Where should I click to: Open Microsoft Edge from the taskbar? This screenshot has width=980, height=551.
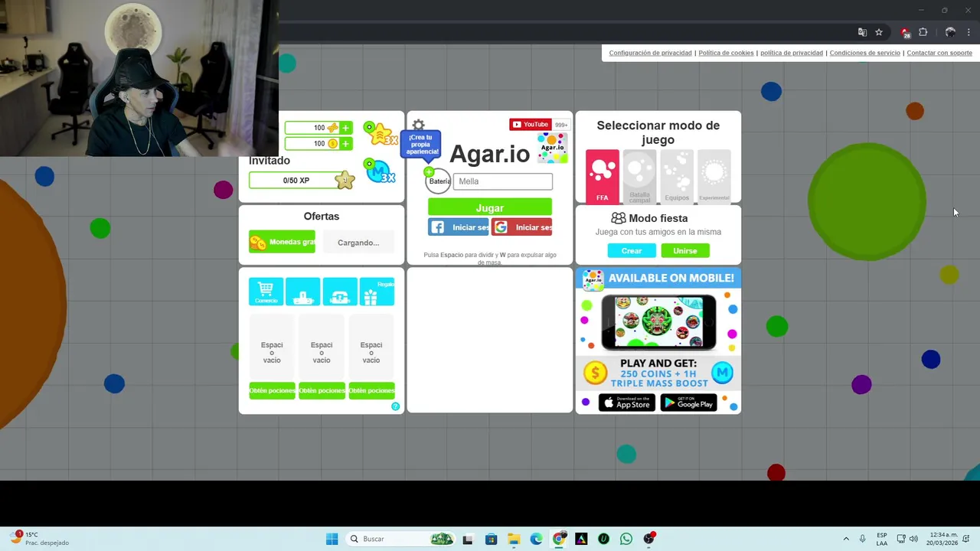tap(536, 539)
